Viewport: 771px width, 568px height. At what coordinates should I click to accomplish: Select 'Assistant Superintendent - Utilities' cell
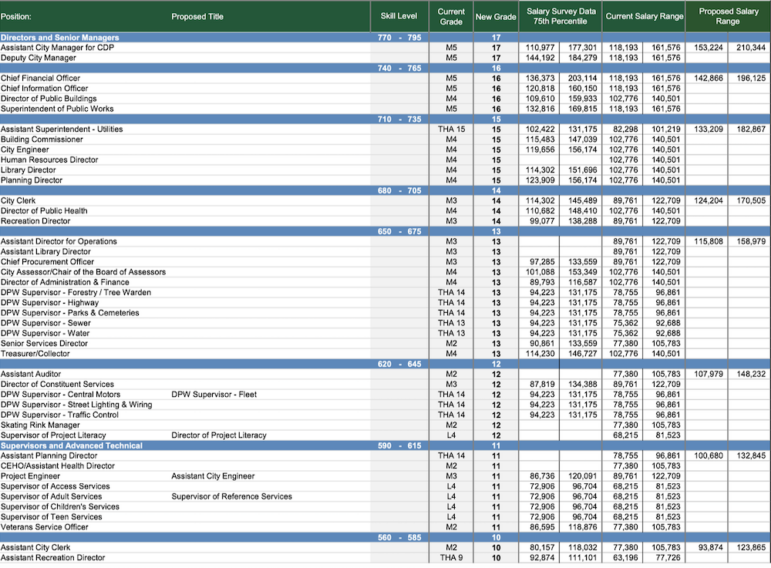click(x=61, y=129)
